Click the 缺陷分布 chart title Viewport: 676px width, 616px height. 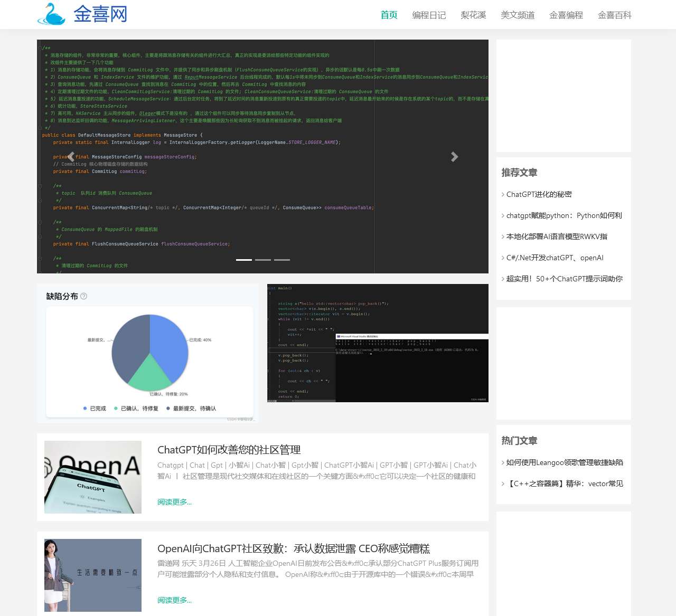[62, 296]
